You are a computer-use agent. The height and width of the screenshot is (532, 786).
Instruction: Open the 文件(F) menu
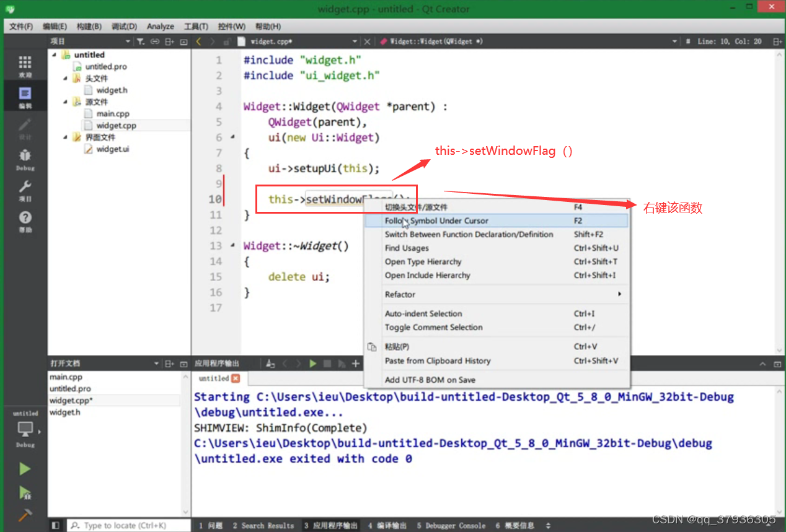[x=21, y=27]
